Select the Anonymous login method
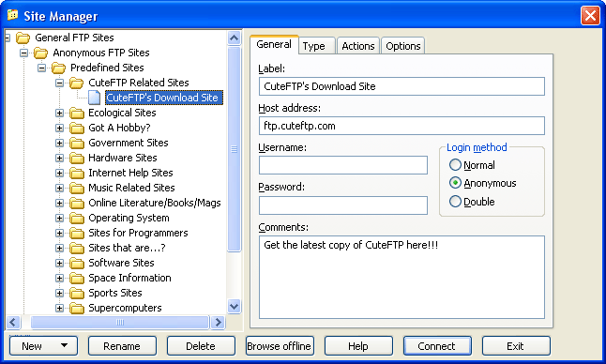The image size is (606, 364). tap(455, 183)
